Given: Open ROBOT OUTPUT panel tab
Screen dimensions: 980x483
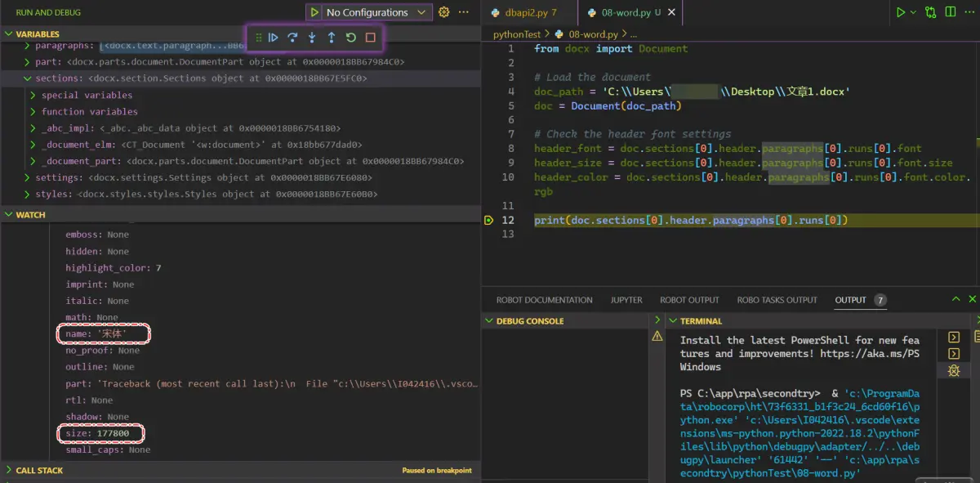Looking at the screenshot, I should tap(689, 300).
